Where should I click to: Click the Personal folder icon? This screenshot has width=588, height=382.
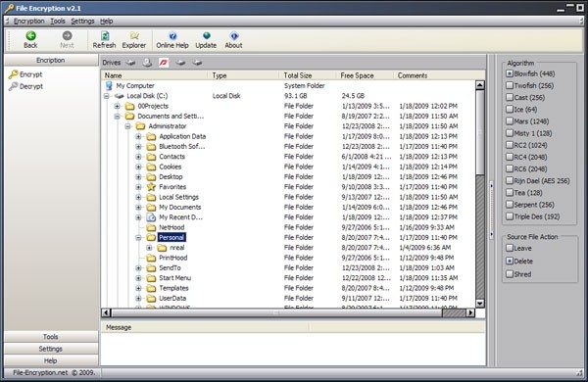(x=151, y=237)
